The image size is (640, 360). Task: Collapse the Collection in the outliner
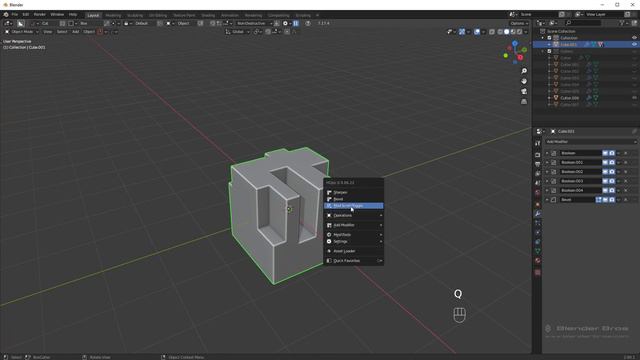(543, 38)
